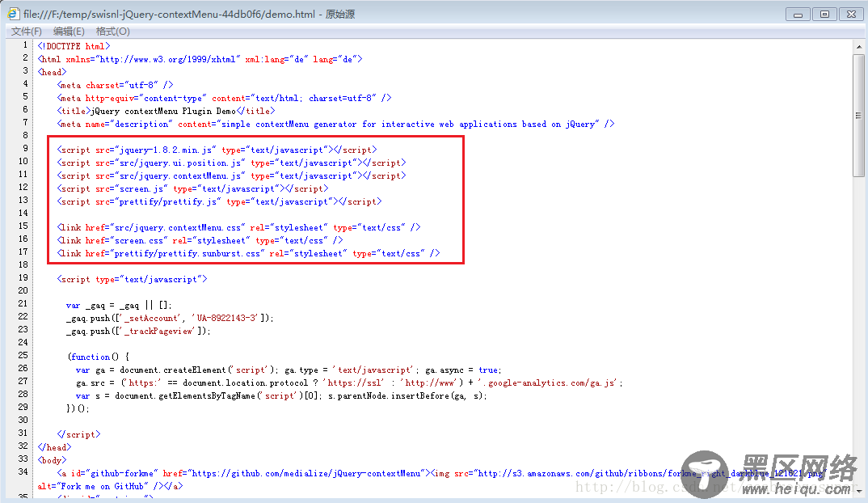The height and width of the screenshot is (503, 868).
Task: Click the document.createElement('script') line
Action: coord(289,370)
